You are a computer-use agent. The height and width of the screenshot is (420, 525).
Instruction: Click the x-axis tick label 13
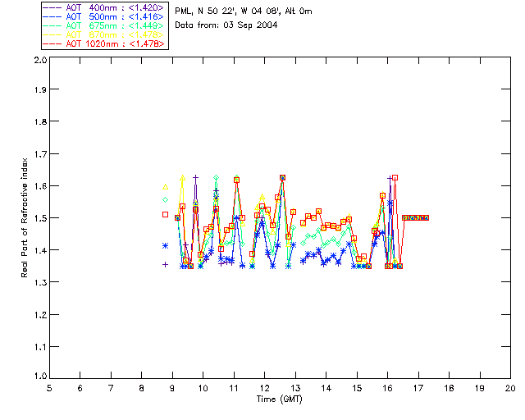click(295, 388)
